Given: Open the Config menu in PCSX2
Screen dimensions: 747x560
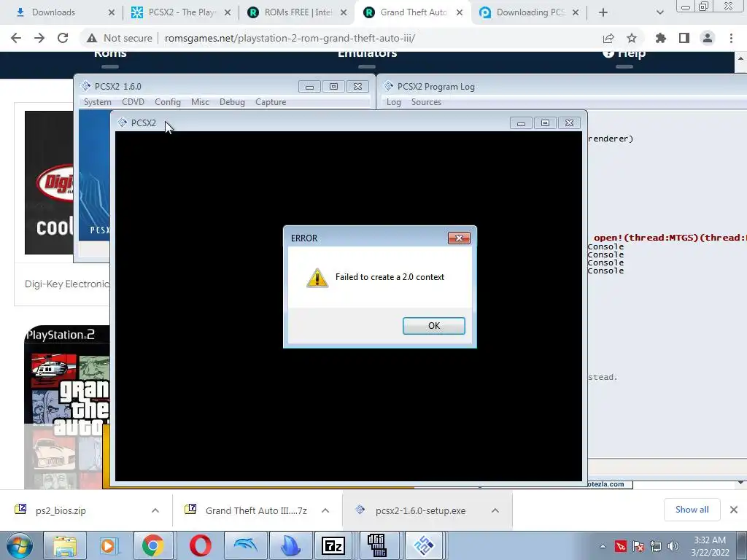Looking at the screenshot, I should 168,102.
